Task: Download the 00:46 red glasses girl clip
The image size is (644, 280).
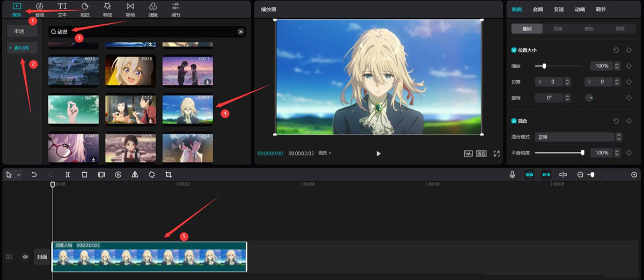Action: pos(93,159)
